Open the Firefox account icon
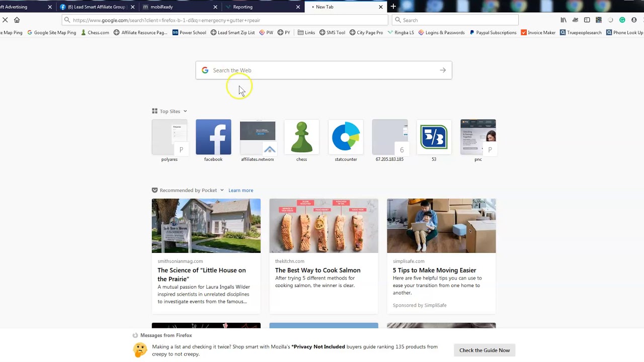The image size is (644, 362). click(634, 20)
